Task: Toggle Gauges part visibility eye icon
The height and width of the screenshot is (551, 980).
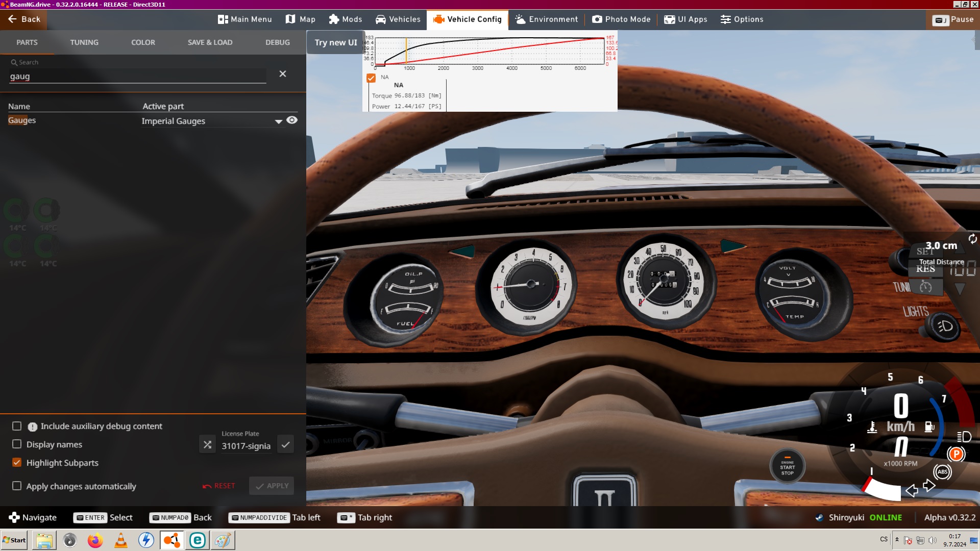Action: tap(292, 120)
